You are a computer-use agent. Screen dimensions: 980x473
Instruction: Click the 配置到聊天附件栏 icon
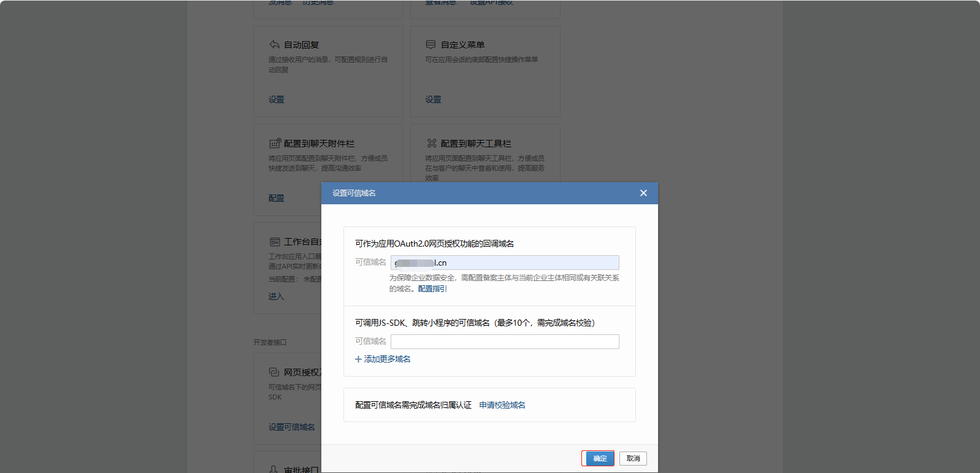pos(275,144)
